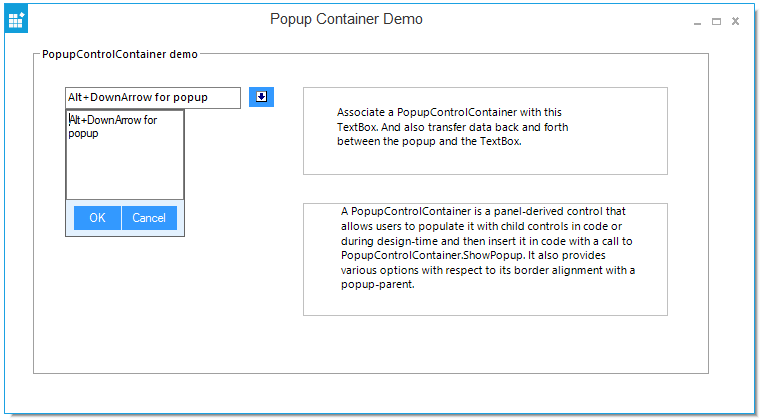760x419 pixels.
Task: Cancel the popup container
Action: (x=149, y=218)
